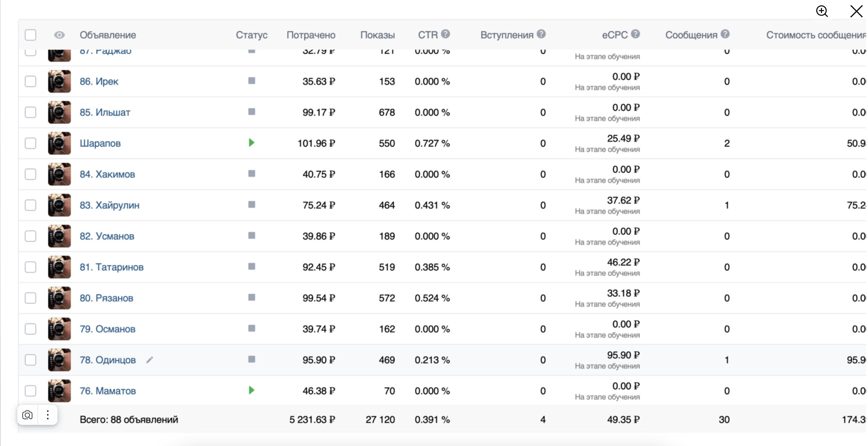This screenshot has height=446, width=868.
Task: Pause the running Шарапов ad status
Action: 251,143
